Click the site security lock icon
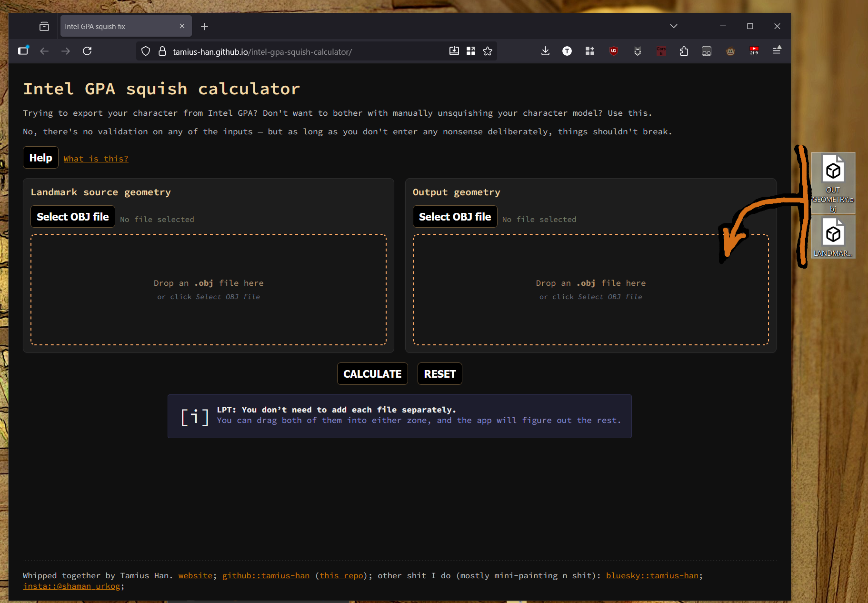868x603 pixels. coord(162,51)
